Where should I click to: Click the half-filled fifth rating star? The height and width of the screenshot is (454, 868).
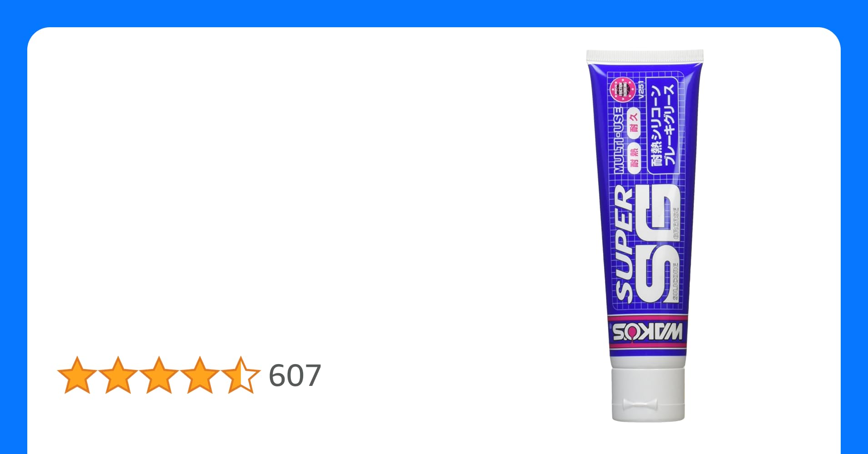click(240, 375)
